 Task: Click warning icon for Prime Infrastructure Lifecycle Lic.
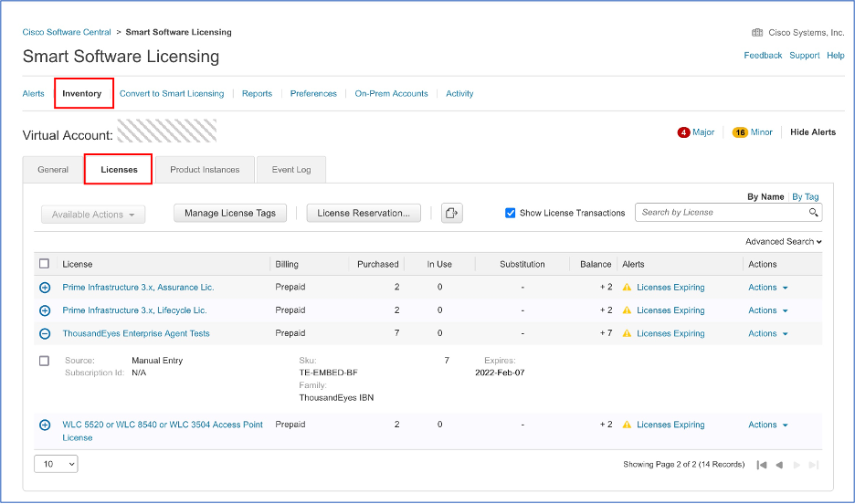tap(627, 310)
